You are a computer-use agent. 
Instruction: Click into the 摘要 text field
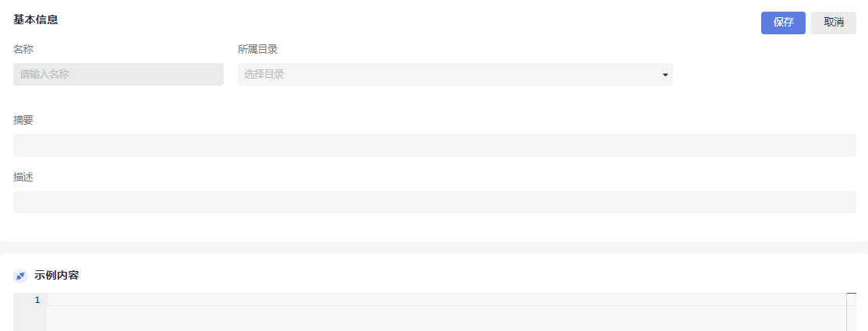(x=434, y=145)
